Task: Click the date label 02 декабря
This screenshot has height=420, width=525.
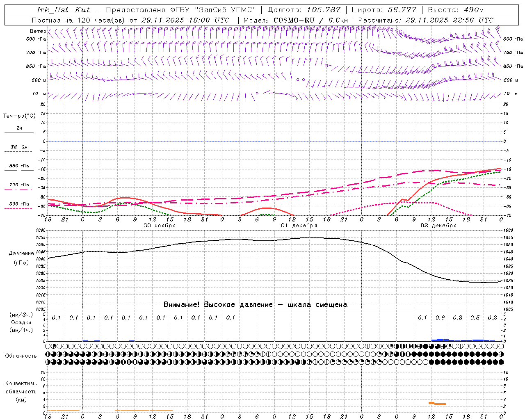Action: (438, 225)
